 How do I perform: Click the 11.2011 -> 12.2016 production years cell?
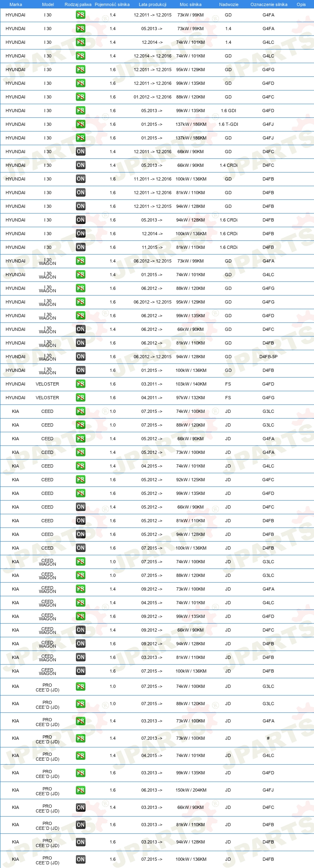coord(153,179)
